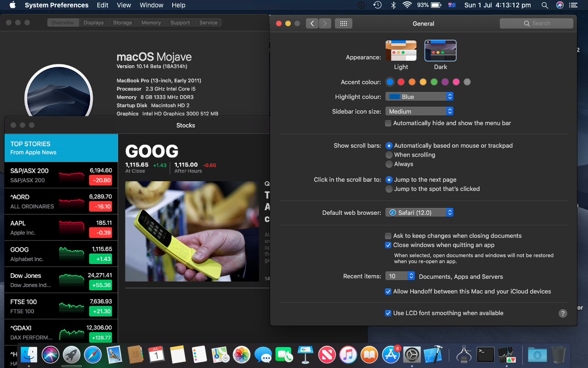Open Spotlight search in menu bar
The image size is (588, 368).
[x=545, y=5]
